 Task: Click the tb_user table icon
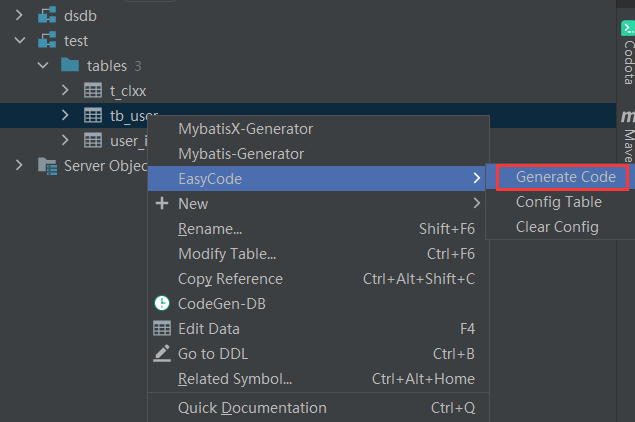[93, 115]
